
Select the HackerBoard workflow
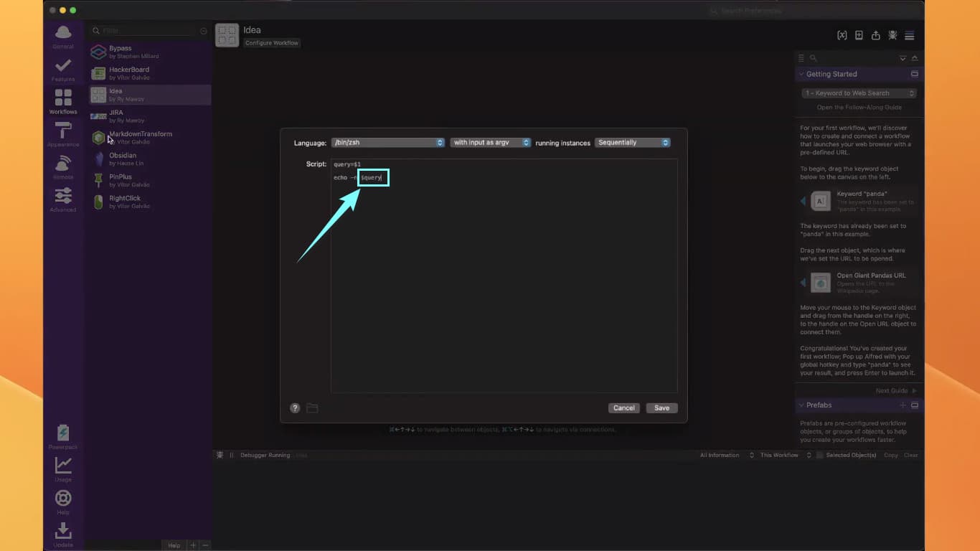(x=149, y=73)
